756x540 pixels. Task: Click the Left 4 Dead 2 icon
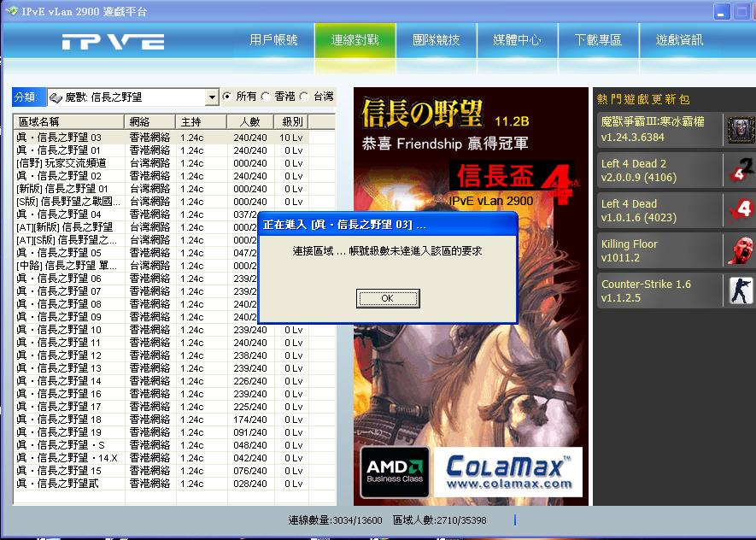741,170
